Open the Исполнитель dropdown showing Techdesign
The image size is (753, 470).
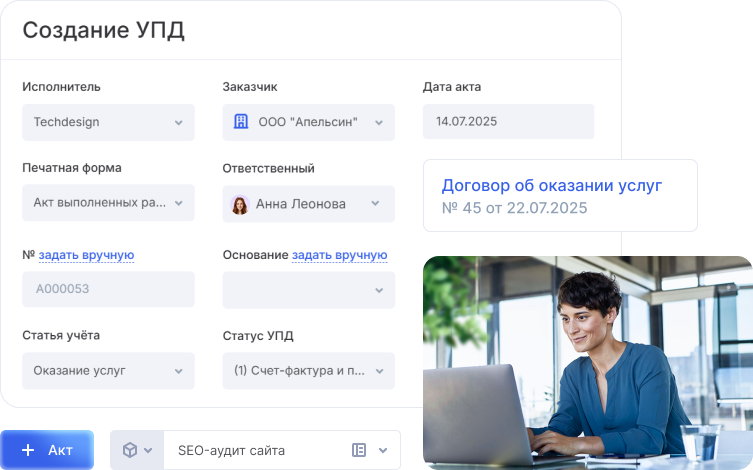108,122
